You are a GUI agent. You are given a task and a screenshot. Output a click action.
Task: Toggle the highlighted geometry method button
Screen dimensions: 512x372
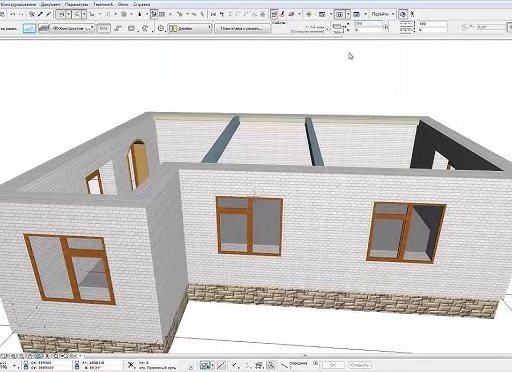coord(29,28)
